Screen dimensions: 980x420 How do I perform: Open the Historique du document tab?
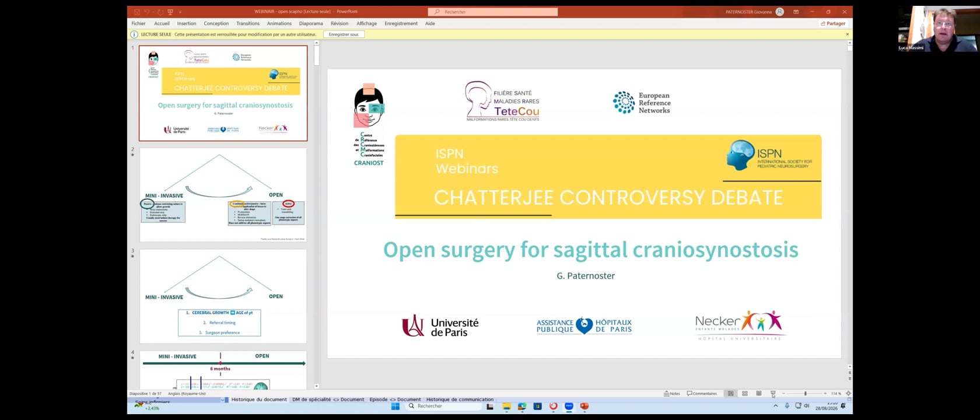point(259,400)
